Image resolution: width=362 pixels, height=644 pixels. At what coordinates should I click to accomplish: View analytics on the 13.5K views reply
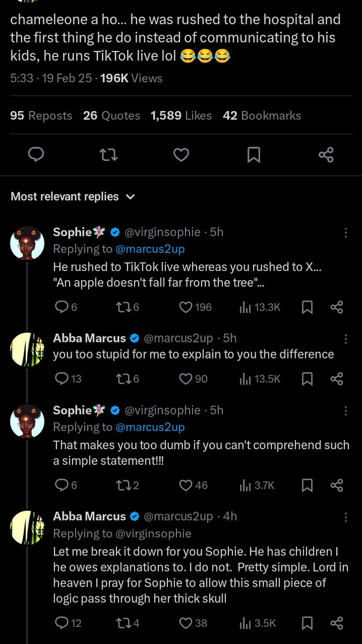(245, 379)
